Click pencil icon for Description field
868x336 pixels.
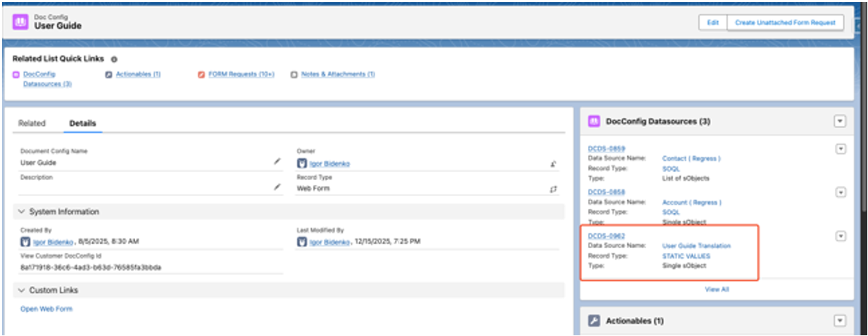pos(277,188)
